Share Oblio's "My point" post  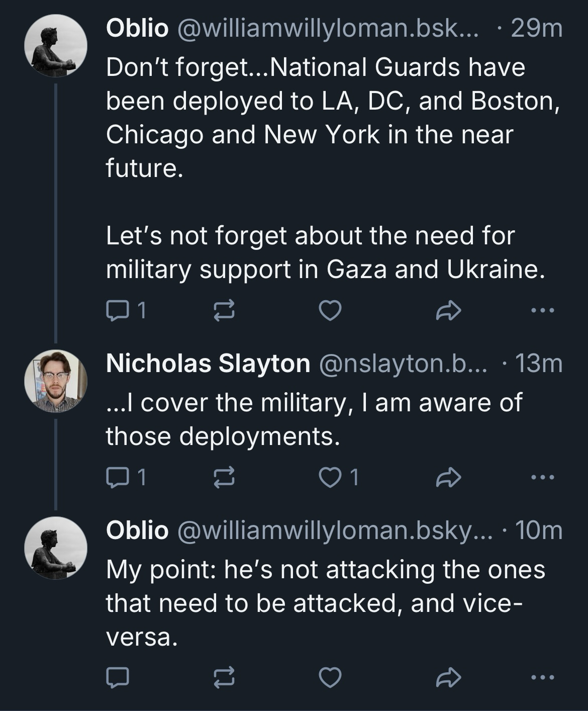[x=447, y=677]
